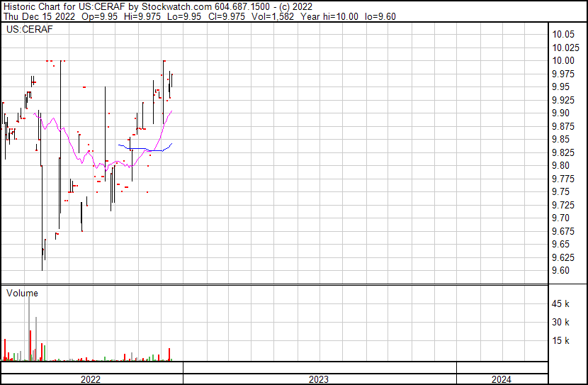Click the 30 k volume axis label
The image size is (588, 385).
562,323
